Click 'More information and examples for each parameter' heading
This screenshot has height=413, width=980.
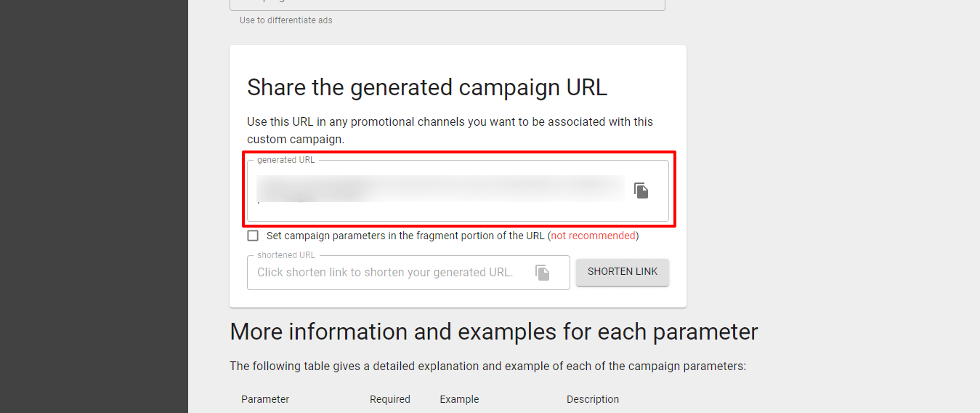point(494,332)
